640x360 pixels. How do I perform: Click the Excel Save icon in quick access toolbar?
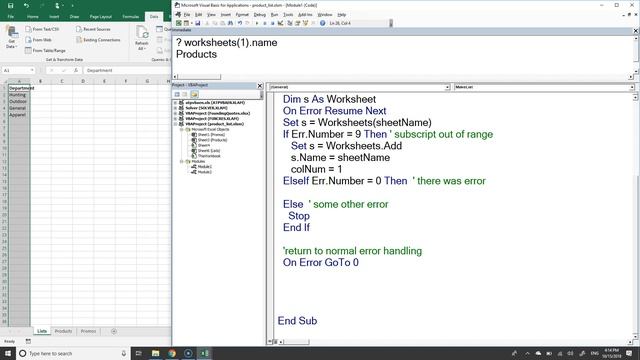tap(10, 5)
